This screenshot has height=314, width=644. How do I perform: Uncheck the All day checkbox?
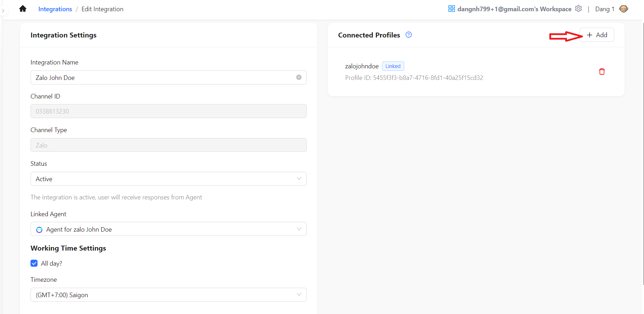34,263
